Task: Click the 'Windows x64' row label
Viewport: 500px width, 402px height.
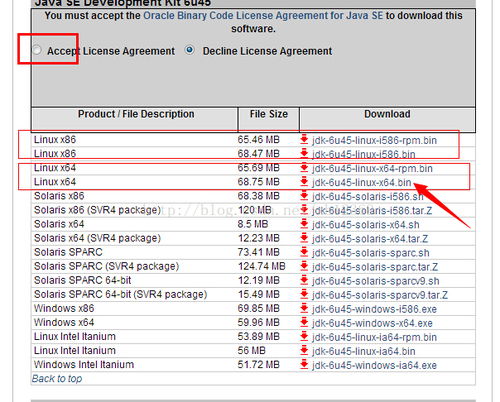Action: coord(64,322)
